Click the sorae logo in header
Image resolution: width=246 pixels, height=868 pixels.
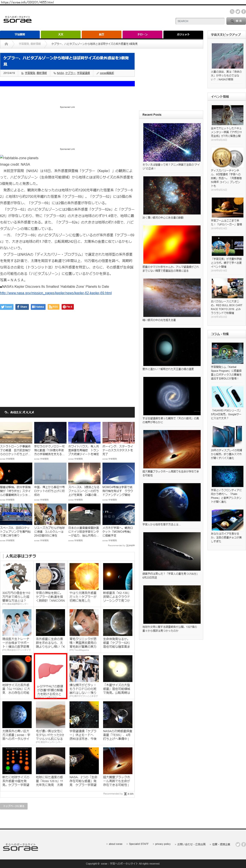pyautogui.click(x=18, y=19)
